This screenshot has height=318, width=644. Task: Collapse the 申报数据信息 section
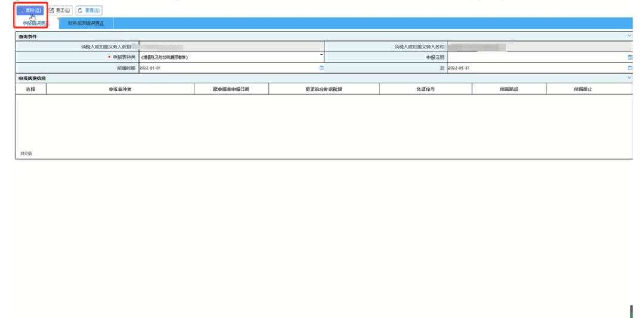point(629,77)
